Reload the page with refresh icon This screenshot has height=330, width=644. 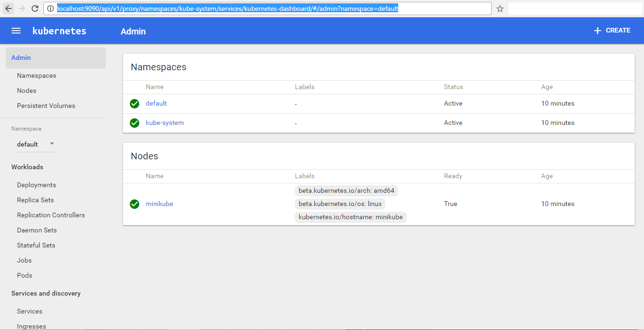pos(35,8)
